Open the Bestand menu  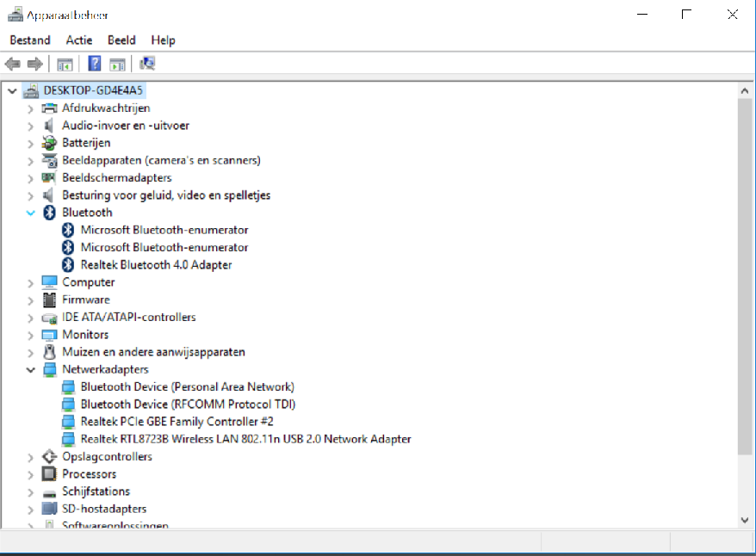[30, 40]
